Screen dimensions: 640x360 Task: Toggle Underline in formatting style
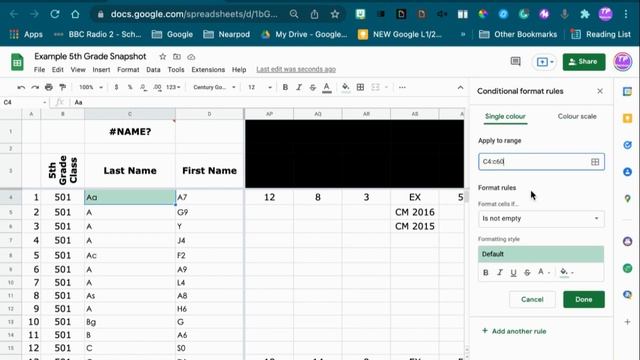click(513, 273)
